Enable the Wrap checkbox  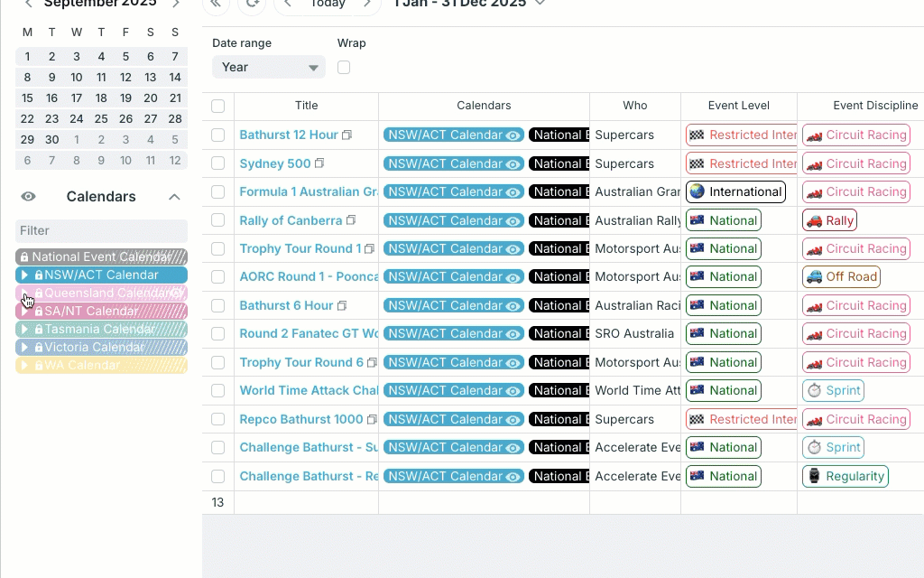[x=344, y=67]
